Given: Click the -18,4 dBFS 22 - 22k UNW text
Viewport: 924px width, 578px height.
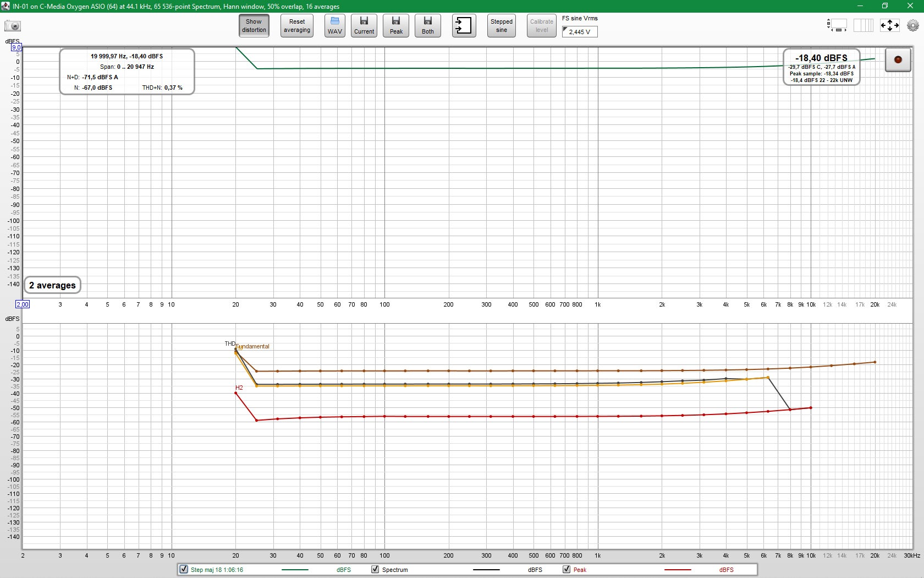Looking at the screenshot, I should point(822,80).
